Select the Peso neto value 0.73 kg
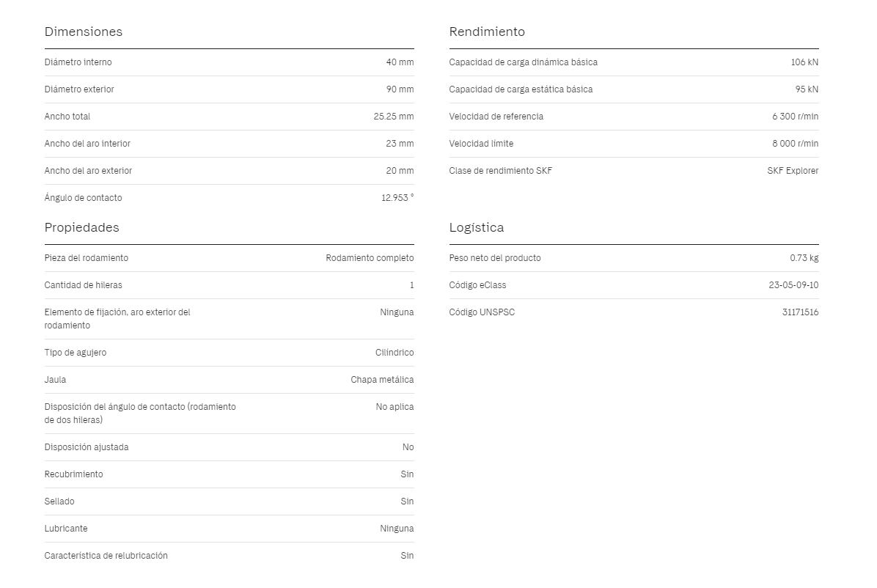 pos(804,258)
